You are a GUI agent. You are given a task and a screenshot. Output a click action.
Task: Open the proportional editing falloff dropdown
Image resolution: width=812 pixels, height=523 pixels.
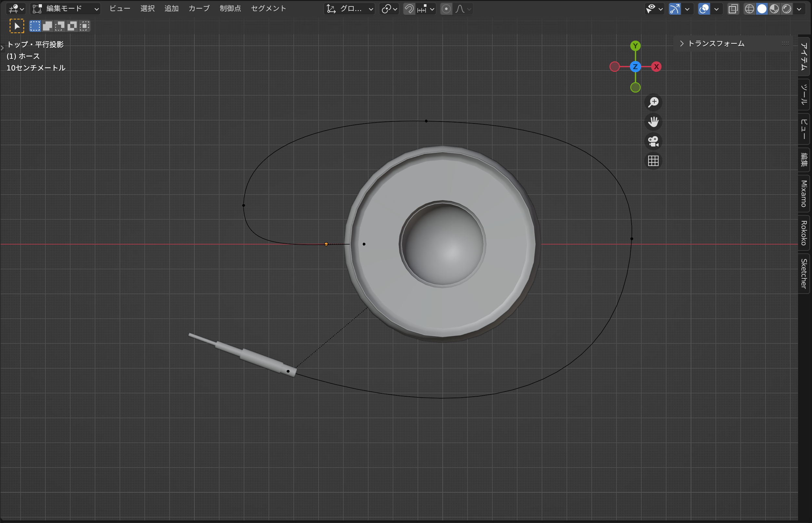coord(463,9)
